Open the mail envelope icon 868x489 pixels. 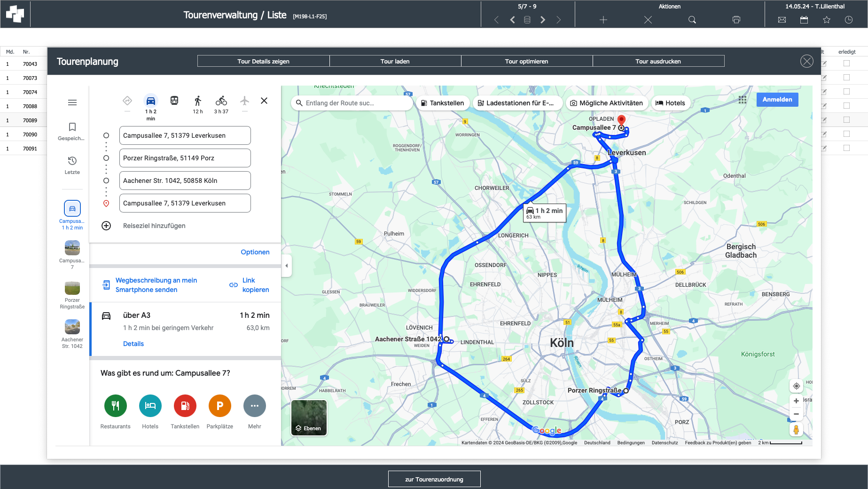tap(782, 20)
